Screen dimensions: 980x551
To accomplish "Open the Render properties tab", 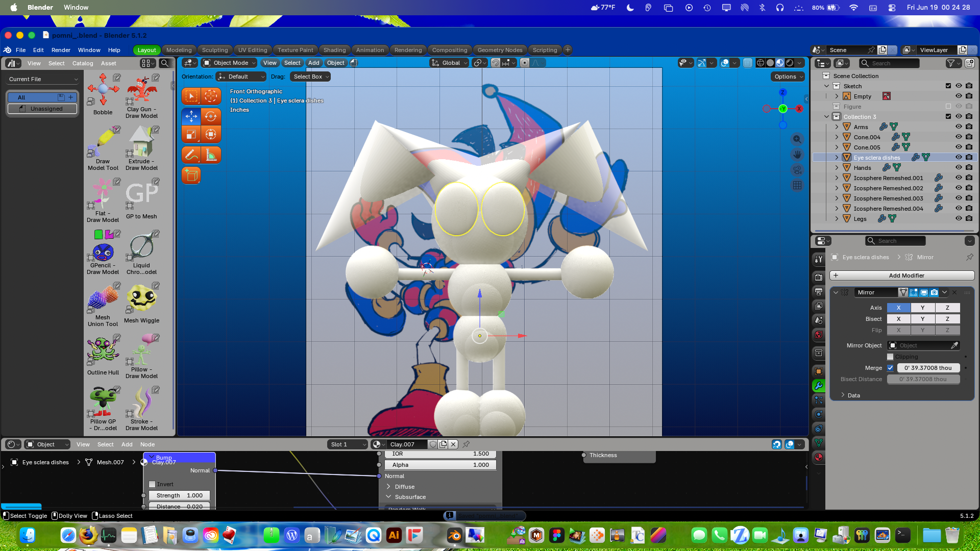I will tap(819, 278).
